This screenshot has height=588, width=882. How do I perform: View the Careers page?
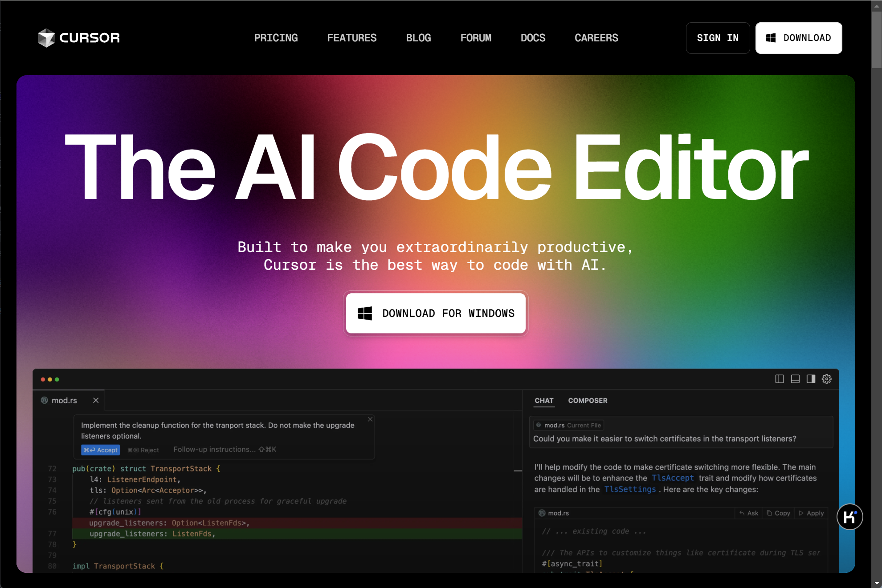[x=596, y=38]
